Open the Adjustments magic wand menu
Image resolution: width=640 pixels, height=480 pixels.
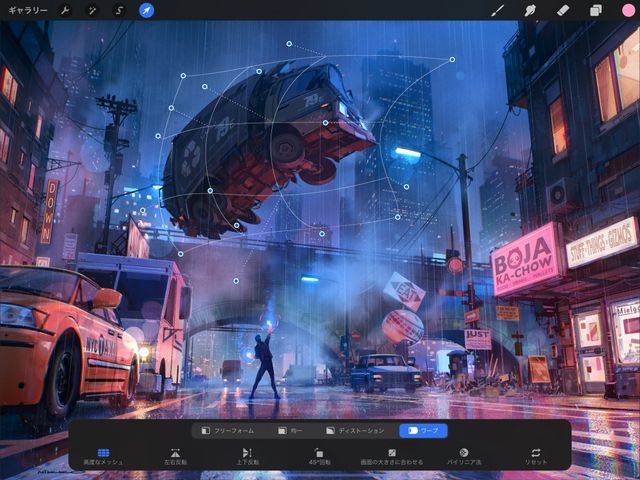pyautogui.click(x=92, y=10)
